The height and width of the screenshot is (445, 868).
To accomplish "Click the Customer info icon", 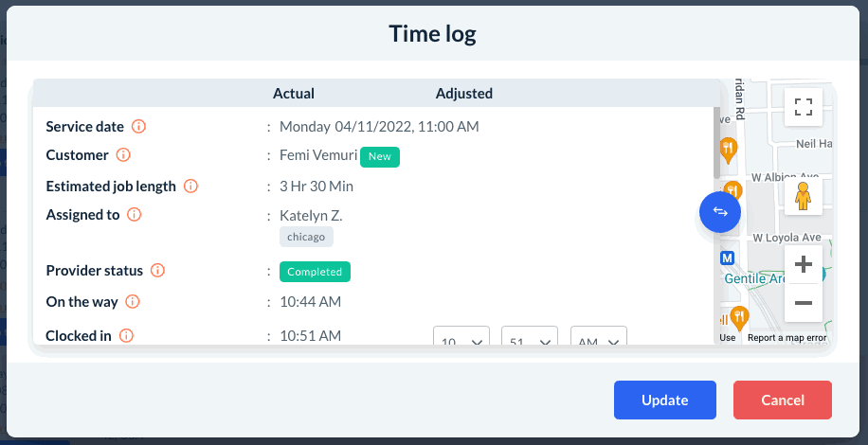I will 123,154.
